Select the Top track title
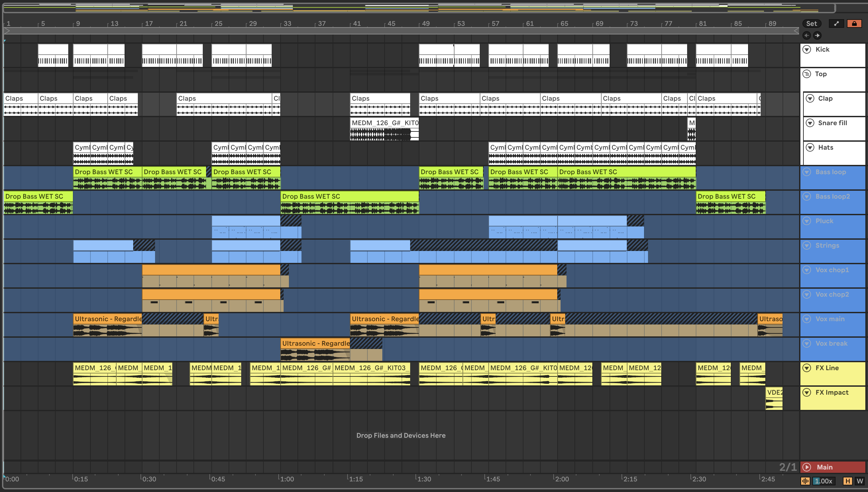868x492 pixels. 821,74
